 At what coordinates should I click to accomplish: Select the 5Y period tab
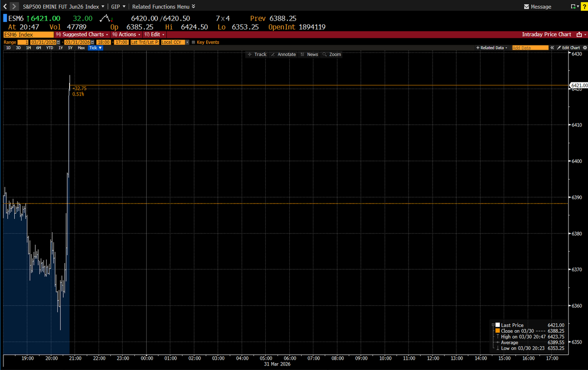(x=70, y=48)
